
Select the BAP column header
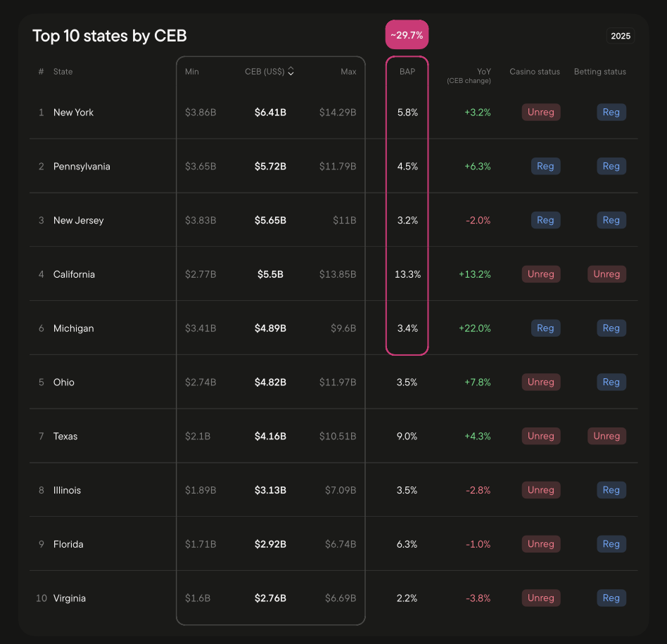pyautogui.click(x=407, y=72)
